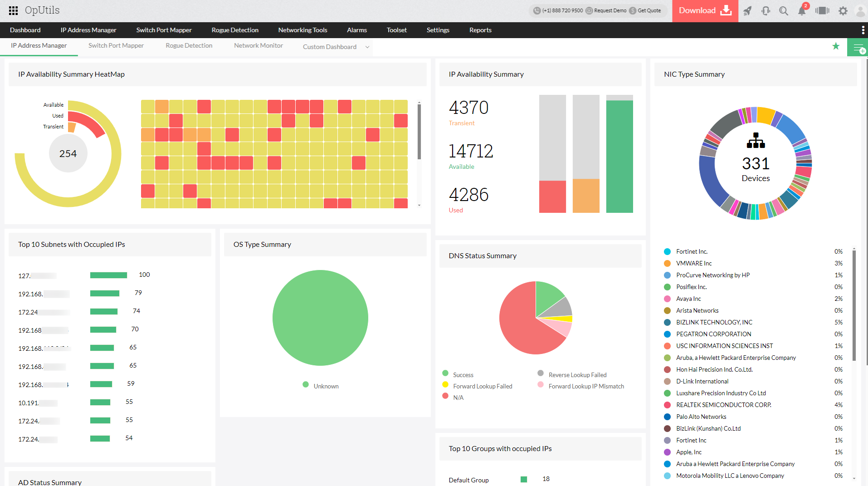Open the Settings menu in the black bar

tap(438, 30)
